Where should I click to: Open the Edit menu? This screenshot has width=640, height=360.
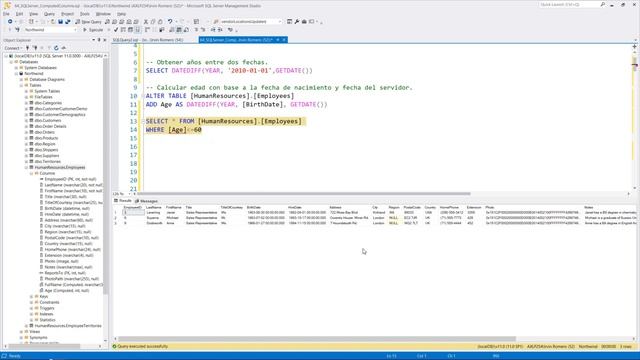(19, 14)
